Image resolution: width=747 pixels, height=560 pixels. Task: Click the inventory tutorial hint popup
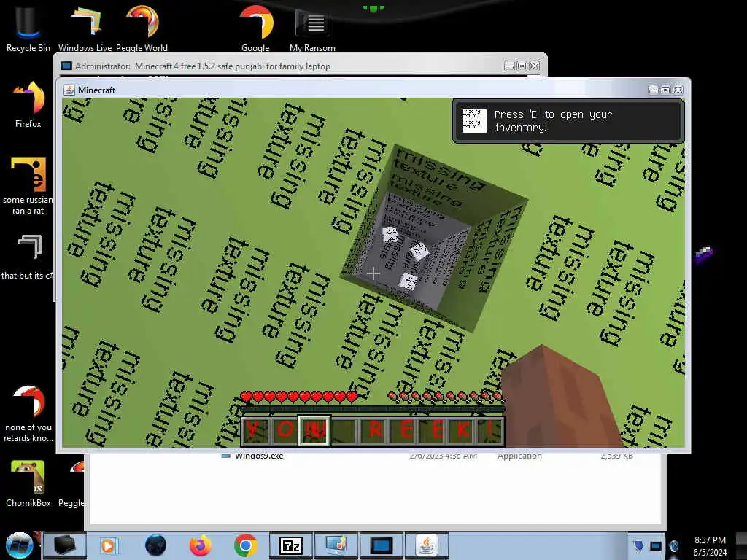click(x=568, y=121)
